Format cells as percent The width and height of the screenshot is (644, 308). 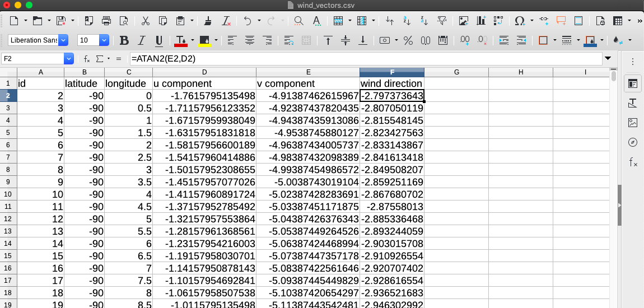tap(408, 40)
